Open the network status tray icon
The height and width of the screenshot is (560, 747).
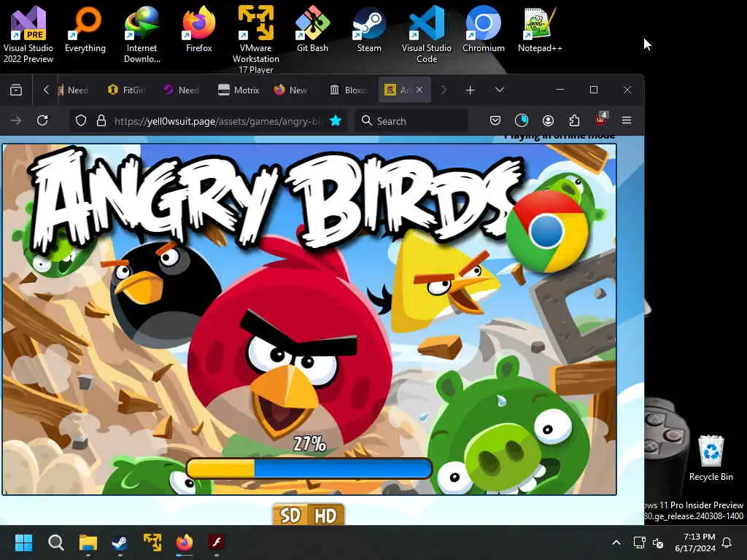pyautogui.click(x=639, y=542)
